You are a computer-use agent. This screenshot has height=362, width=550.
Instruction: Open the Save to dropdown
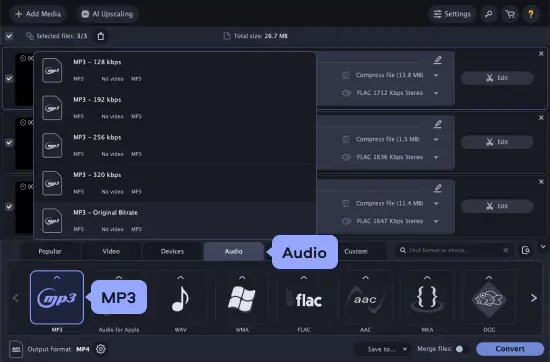387,349
